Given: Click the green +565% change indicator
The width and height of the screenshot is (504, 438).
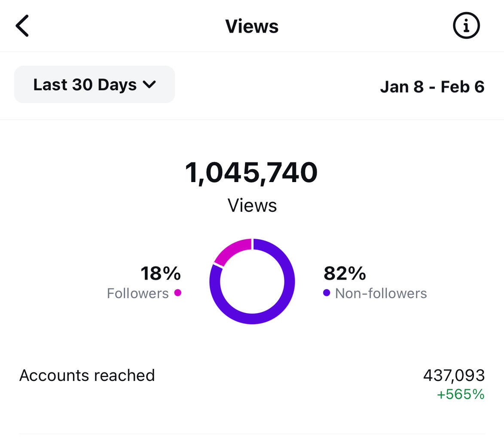Looking at the screenshot, I should pyautogui.click(x=460, y=394).
